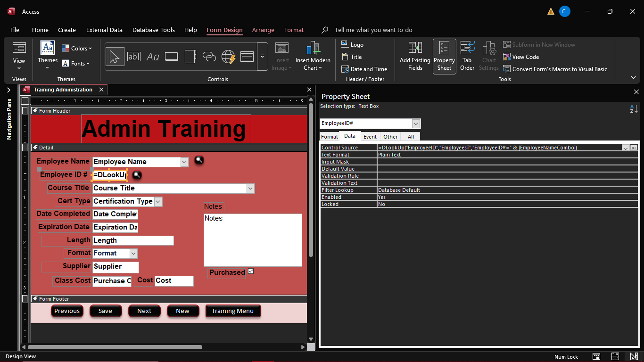
Task: Expand the Colors theme dropdown
Action: click(77, 49)
